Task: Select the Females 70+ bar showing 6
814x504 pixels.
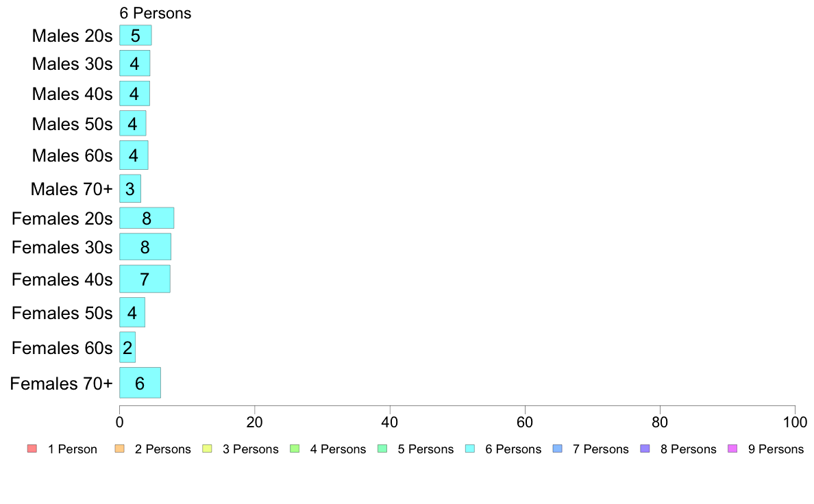Action: (140, 383)
